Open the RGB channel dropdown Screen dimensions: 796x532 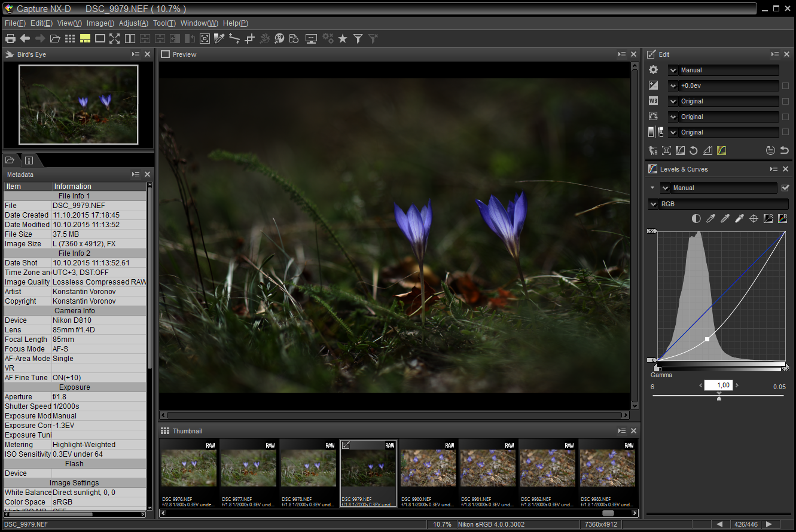tap(654, 204)
